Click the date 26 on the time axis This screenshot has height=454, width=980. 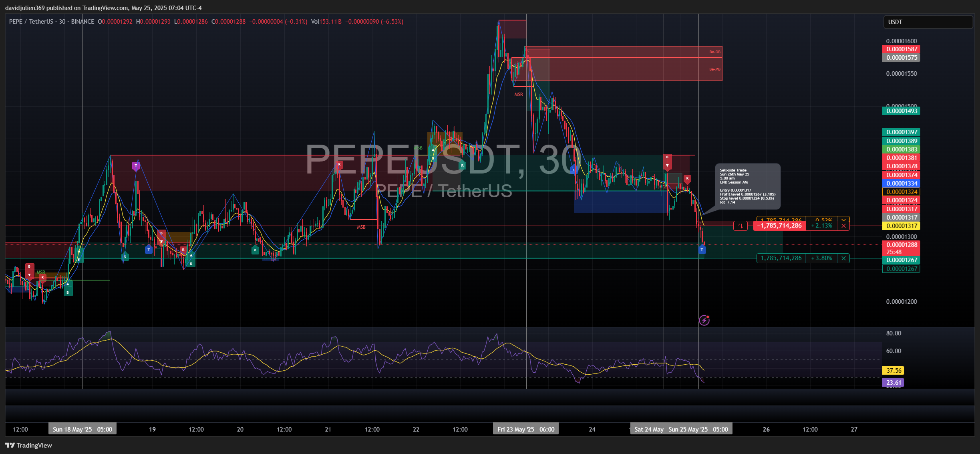(766, 430)
